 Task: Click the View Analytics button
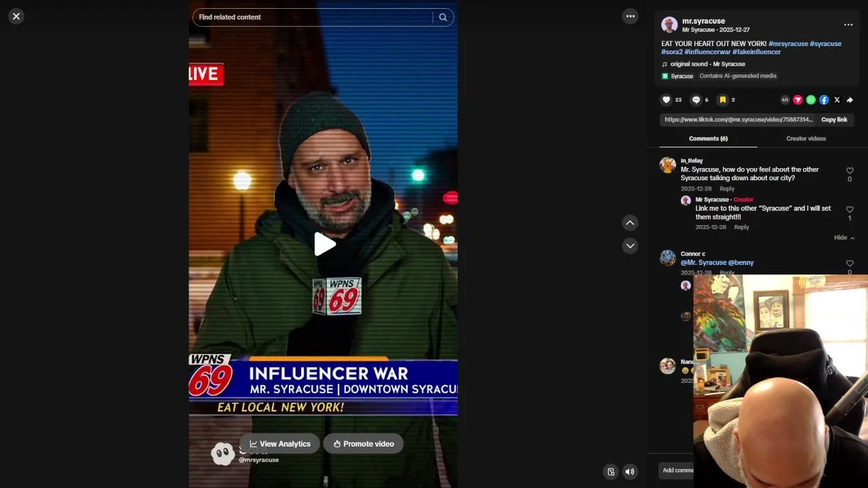279,444
